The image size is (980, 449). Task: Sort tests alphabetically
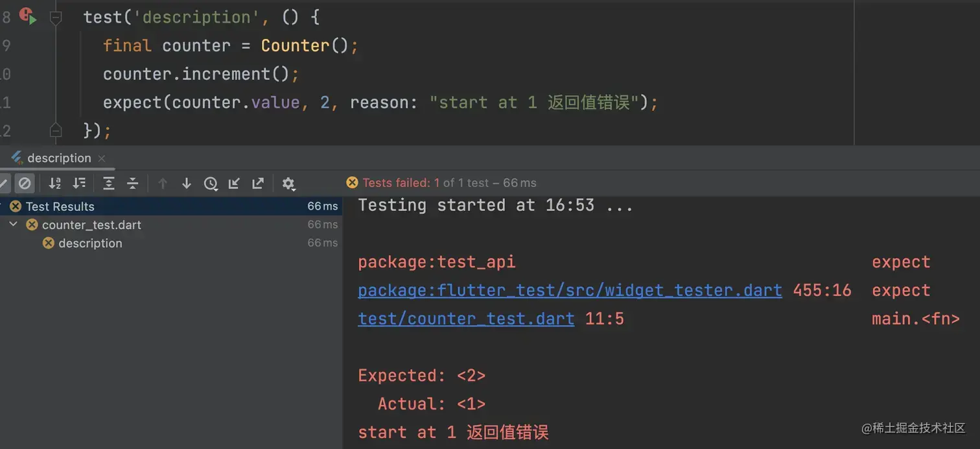pos(55,184)
